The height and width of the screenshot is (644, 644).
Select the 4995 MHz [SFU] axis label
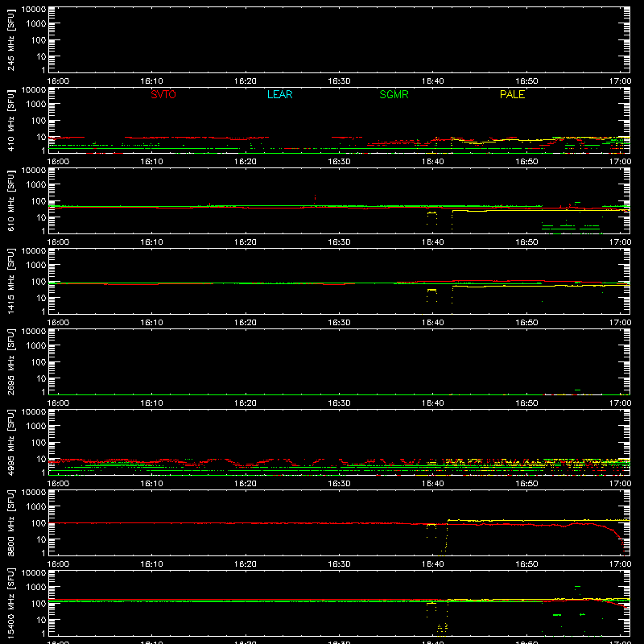[10, 443]
